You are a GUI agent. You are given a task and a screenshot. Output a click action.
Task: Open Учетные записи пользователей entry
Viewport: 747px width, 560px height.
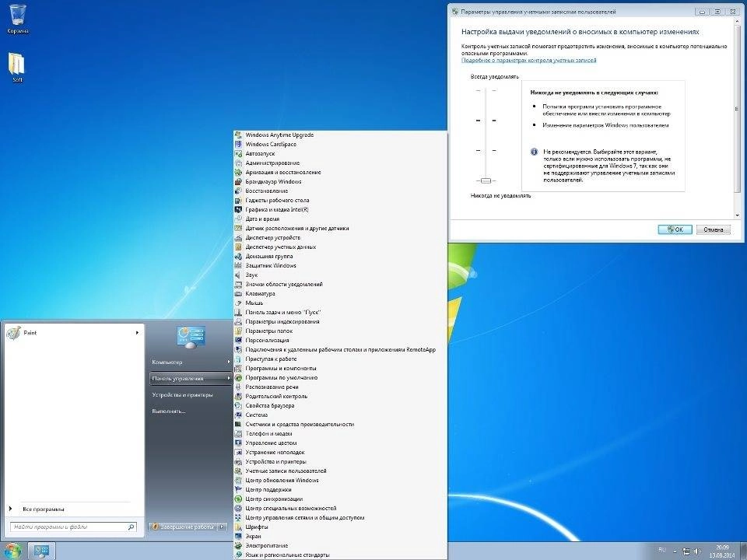286,471
